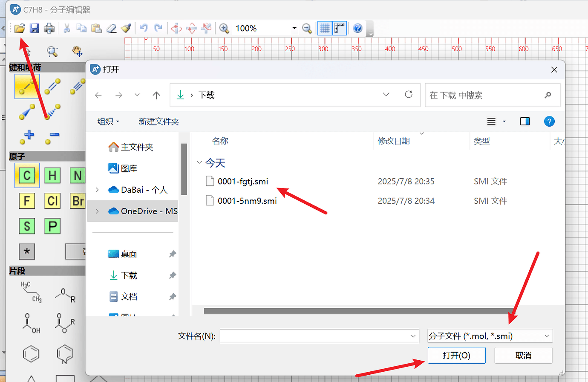This screenshot has height=382, width=588.
Task: Open a file using the folder toolbar icon
Action: [x=20, y=28]
